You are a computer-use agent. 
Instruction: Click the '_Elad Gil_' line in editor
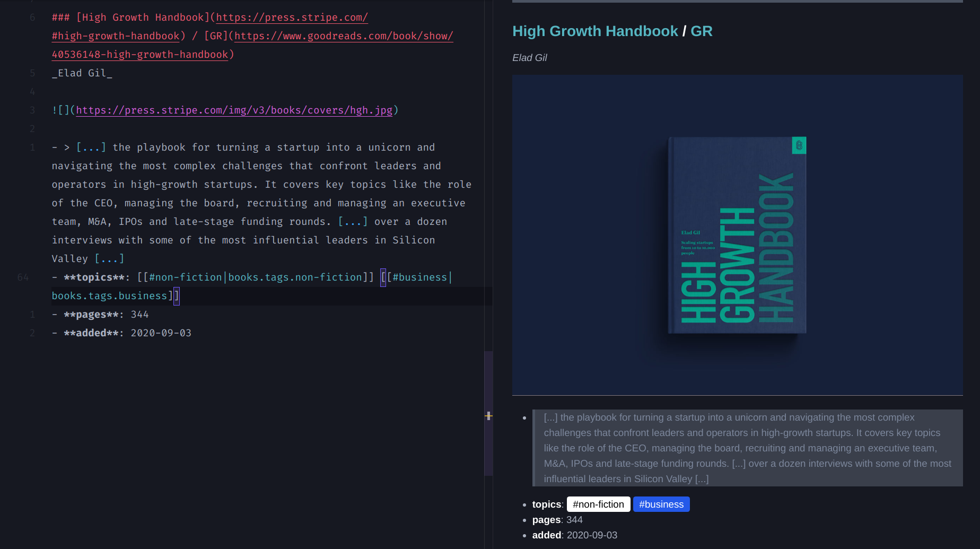[x=82, y=73]
